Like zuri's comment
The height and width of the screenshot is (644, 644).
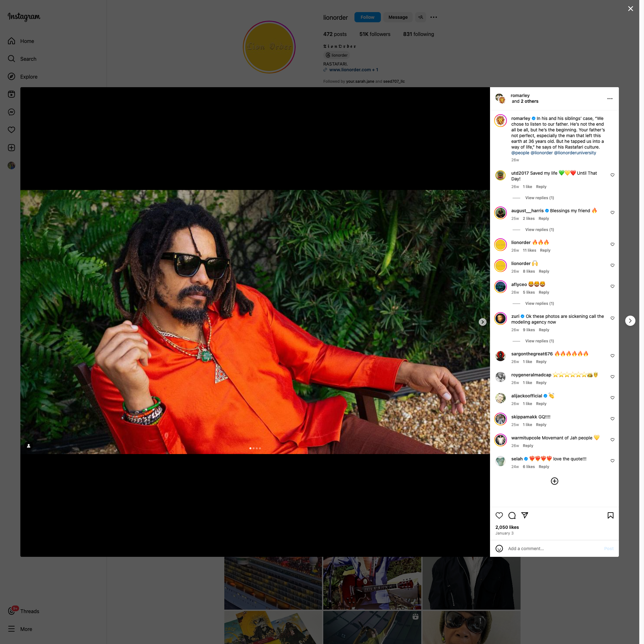click(x=612, y=318)
